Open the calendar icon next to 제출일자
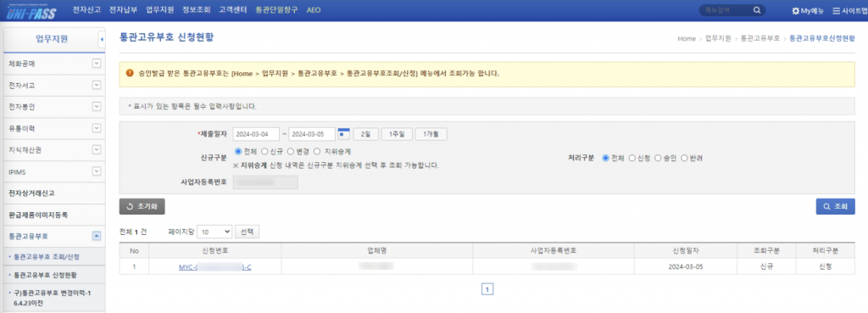The height and width of the screenshot is (313, 868). 344,133
